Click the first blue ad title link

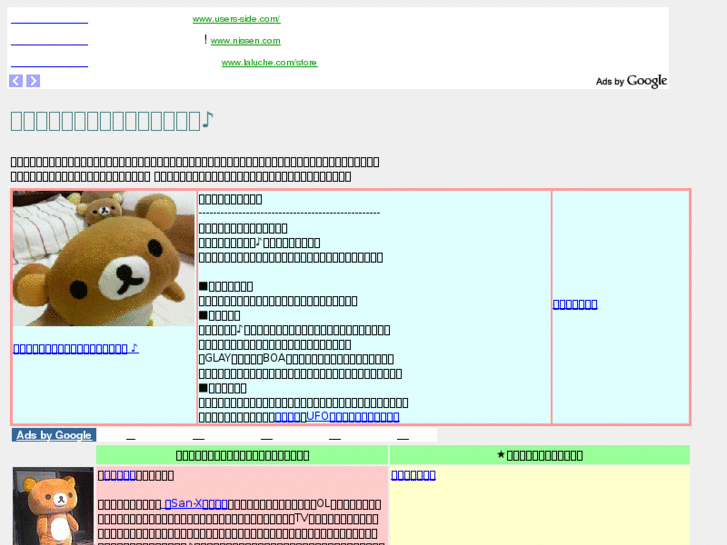(49, 21)
